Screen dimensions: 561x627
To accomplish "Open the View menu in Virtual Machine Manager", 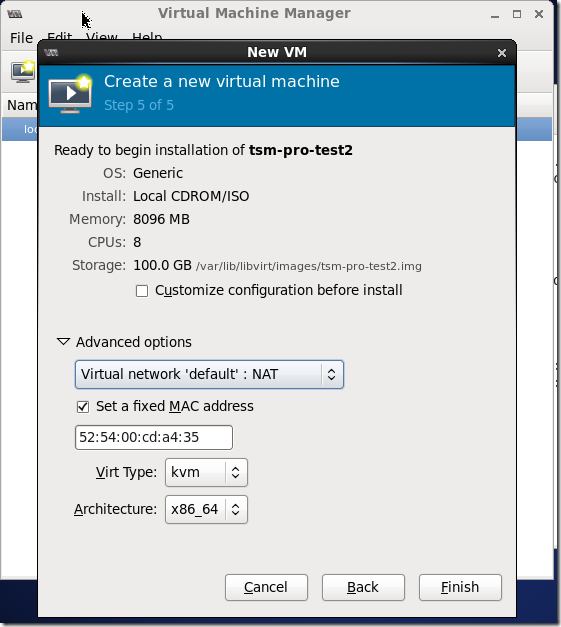I will [x=102, y=35].
